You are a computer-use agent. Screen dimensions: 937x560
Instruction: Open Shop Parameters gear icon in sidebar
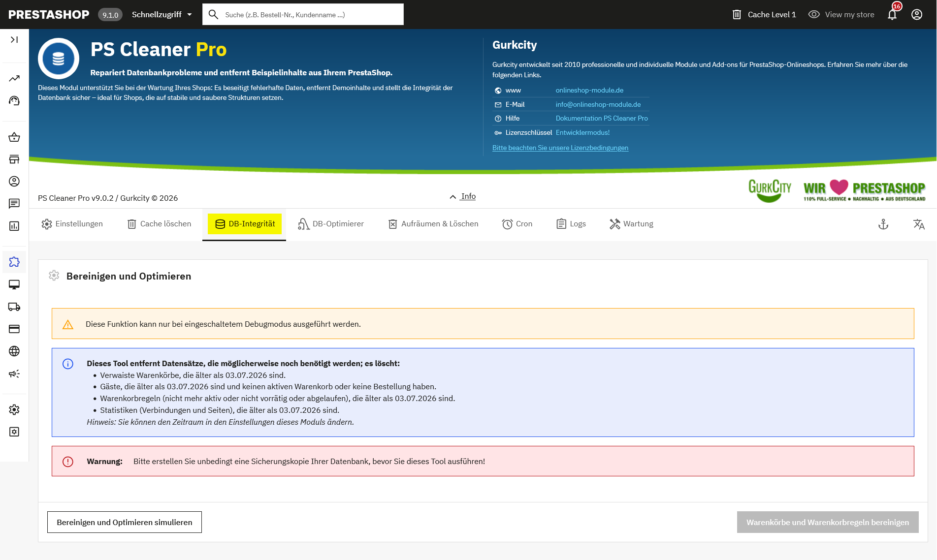(x=14, y=409)
